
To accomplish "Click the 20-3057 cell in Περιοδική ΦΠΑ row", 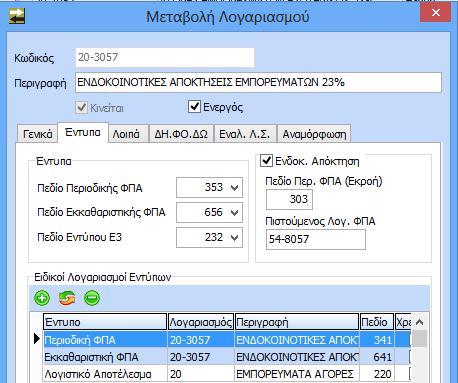I will [201, 340].
